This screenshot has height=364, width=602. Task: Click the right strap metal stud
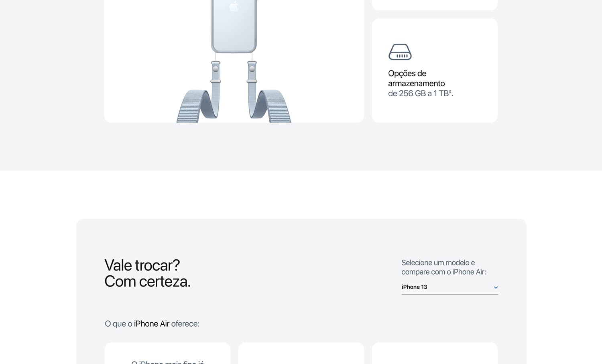pyautogui.click(x=252, y=69)
